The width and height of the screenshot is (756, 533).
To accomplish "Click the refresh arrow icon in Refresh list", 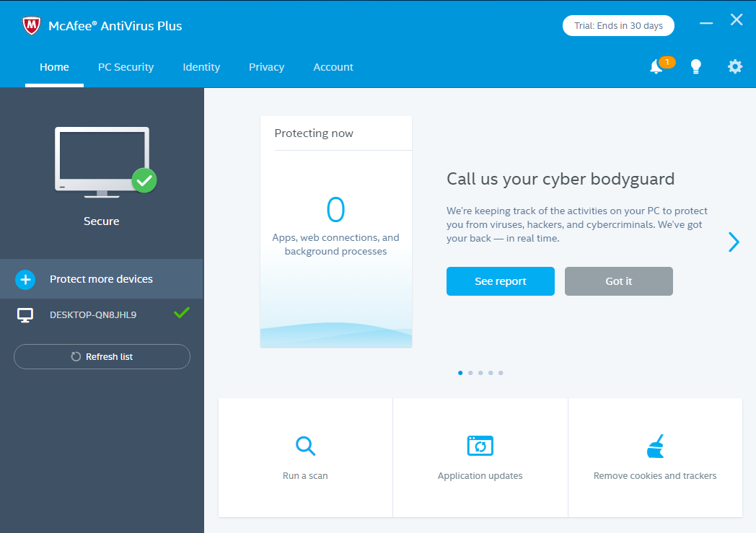I will (76, 356).
